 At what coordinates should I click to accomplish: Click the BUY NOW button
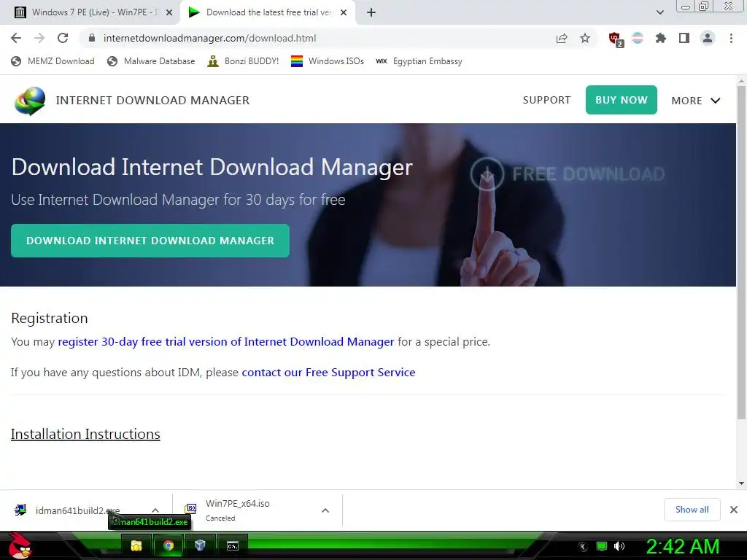tap(622, 100)
